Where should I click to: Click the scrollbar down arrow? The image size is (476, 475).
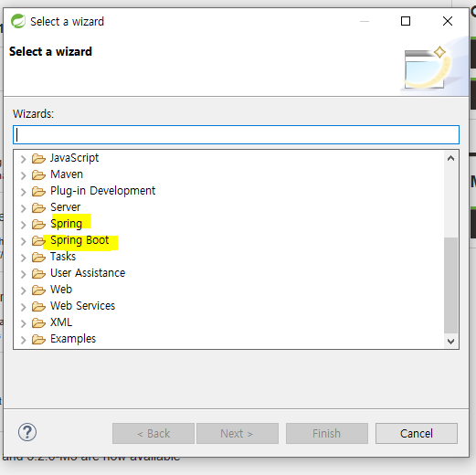[x=450, y=341]
